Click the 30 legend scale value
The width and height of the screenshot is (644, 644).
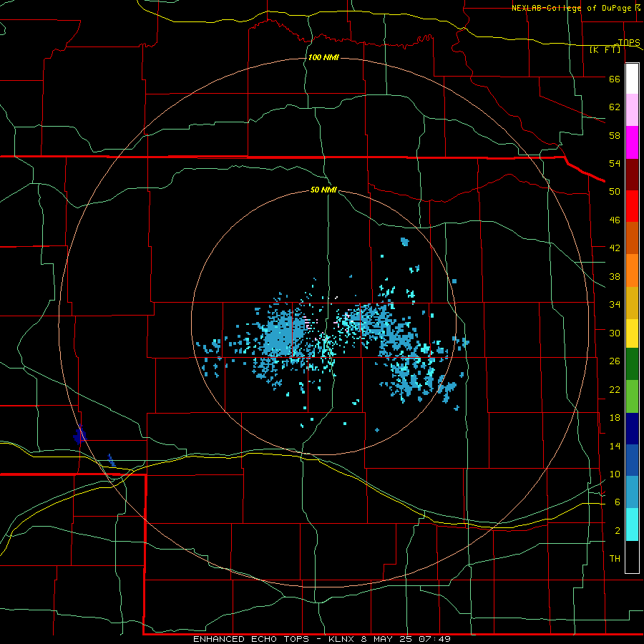click(x=615, y=333)
